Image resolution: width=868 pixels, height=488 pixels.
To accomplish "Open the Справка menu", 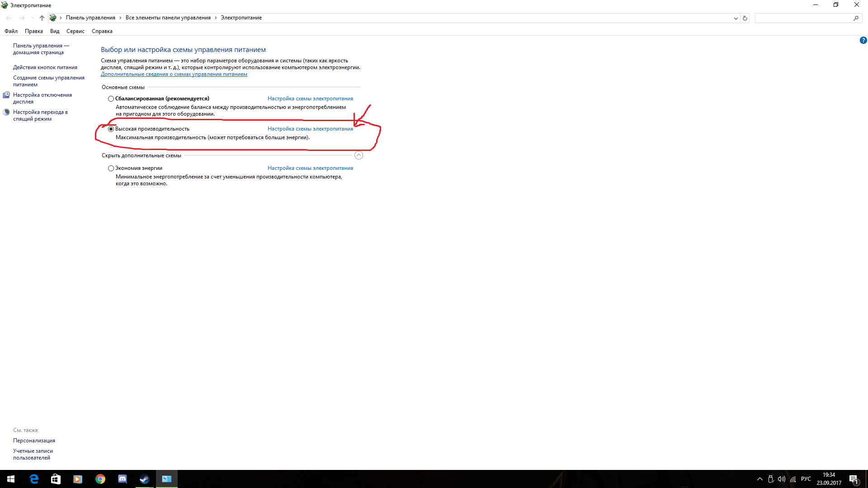I will point(102,31).
